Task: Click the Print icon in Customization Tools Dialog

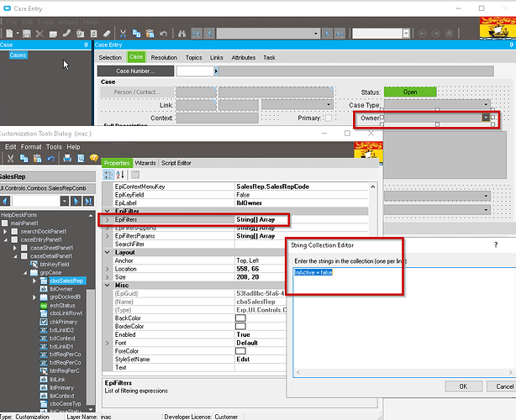Action: tap(67, 159)
